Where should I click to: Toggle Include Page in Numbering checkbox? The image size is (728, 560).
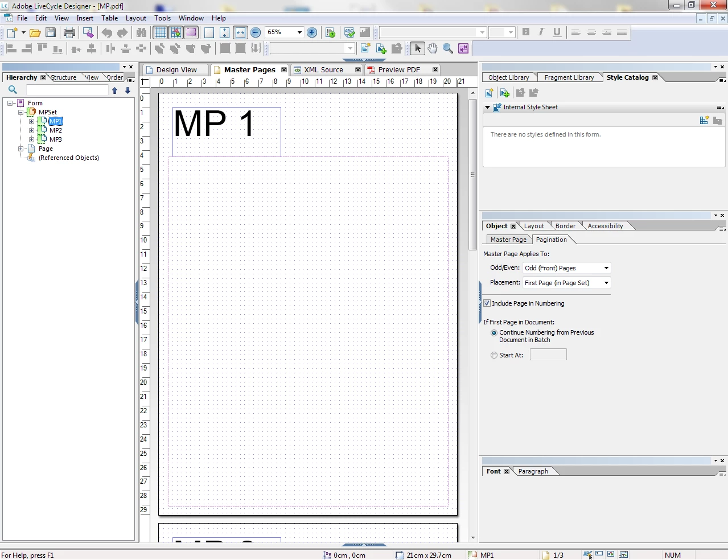point(487,303)
